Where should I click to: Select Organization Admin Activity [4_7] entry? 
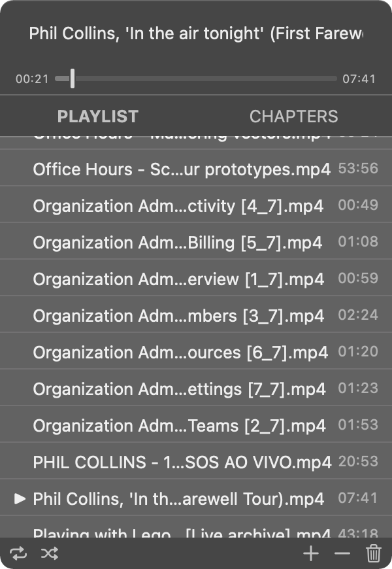(178, 205)
